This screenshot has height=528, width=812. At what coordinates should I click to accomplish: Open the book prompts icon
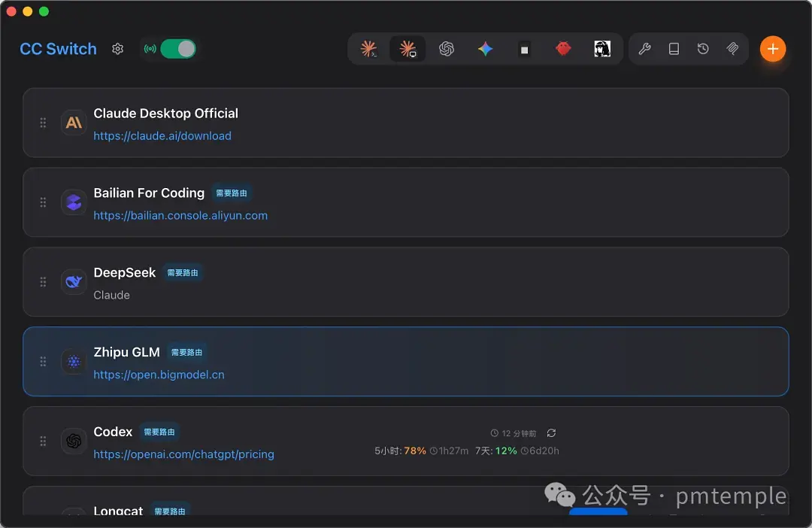pos(674,49)
